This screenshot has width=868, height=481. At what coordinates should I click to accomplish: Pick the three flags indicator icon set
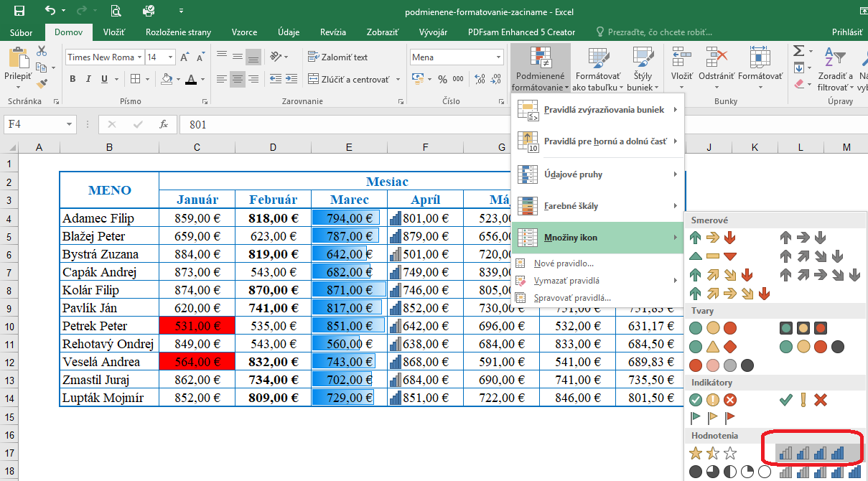point(712,418)
